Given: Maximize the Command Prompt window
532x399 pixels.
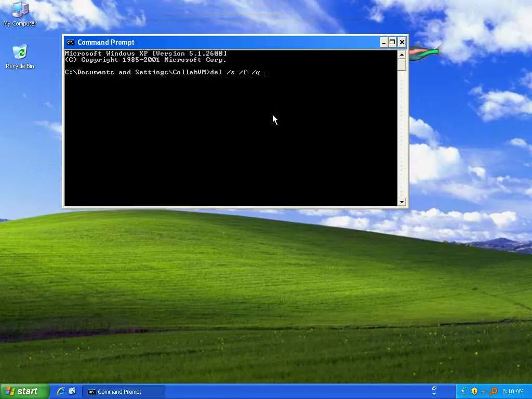Looking at the screenshot, I should pos(392,43).
